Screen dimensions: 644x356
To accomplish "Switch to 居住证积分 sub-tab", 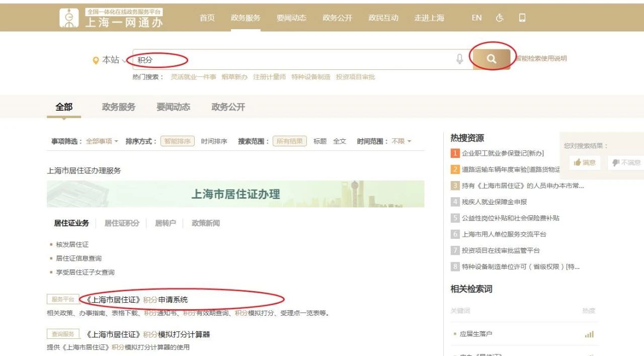I will point(122,223).
